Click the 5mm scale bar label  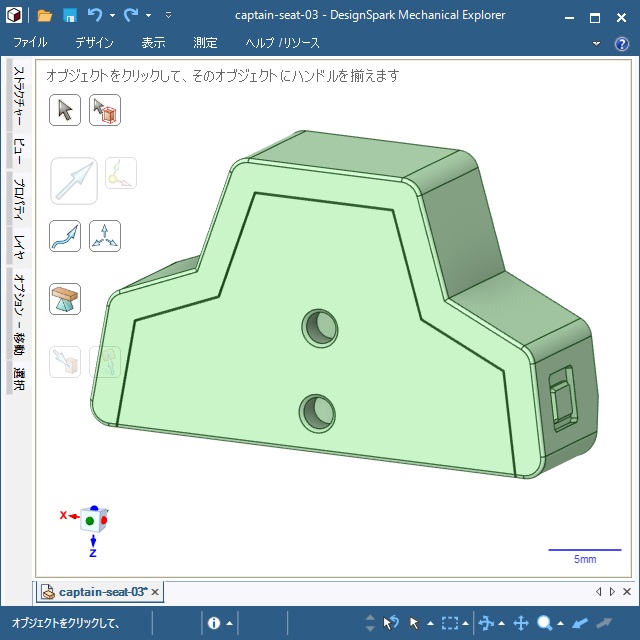pyautogui.click(x=585, y=559)
